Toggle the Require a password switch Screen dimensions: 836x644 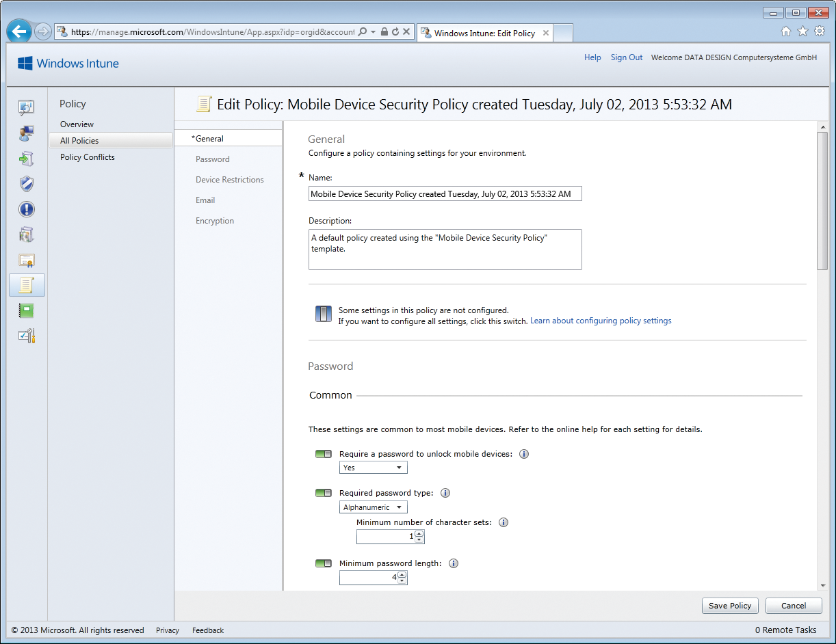coord(323,454)
